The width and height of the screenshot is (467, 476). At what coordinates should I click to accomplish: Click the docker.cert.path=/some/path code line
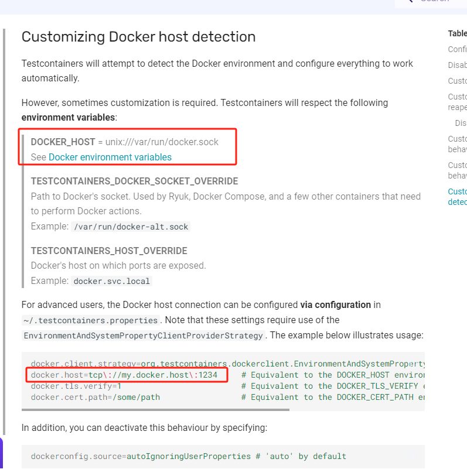[x=95, y=397]
